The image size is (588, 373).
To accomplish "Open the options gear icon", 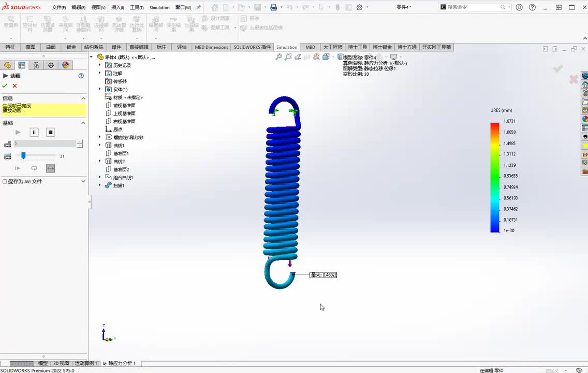I will (359, 7).
